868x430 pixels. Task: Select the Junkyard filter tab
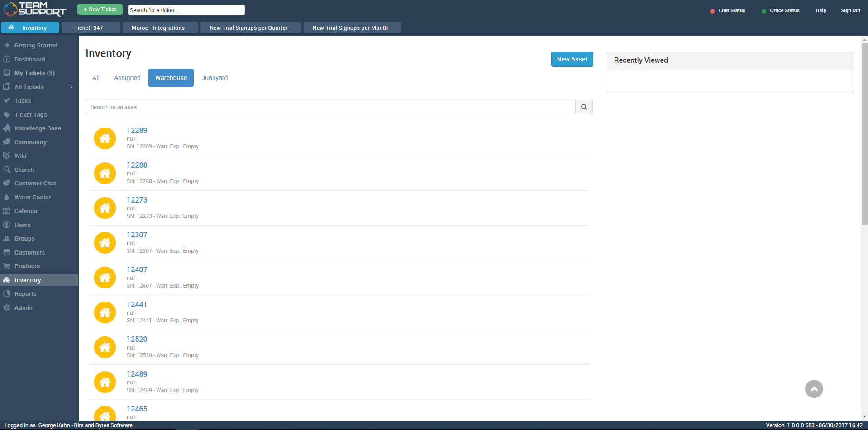215,78
